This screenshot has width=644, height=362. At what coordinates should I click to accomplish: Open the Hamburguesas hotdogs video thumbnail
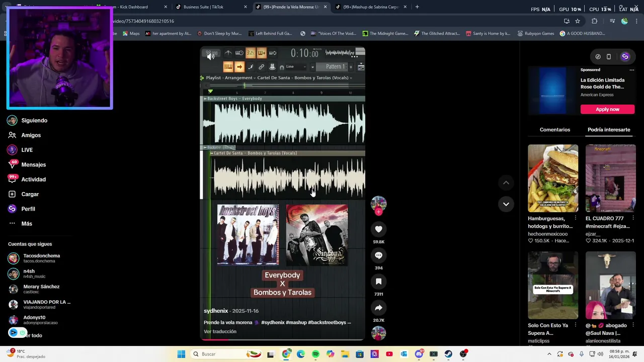pyautogui.click(x=553, y=178)
